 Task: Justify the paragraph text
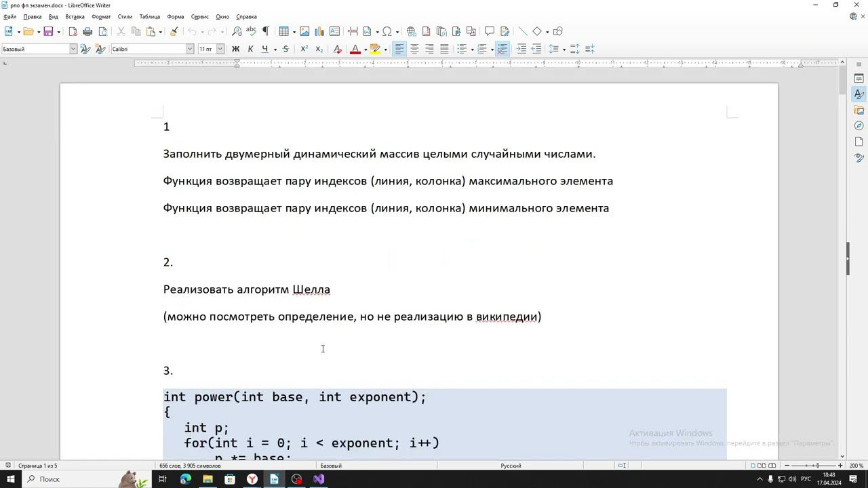(x=444, y=49)
